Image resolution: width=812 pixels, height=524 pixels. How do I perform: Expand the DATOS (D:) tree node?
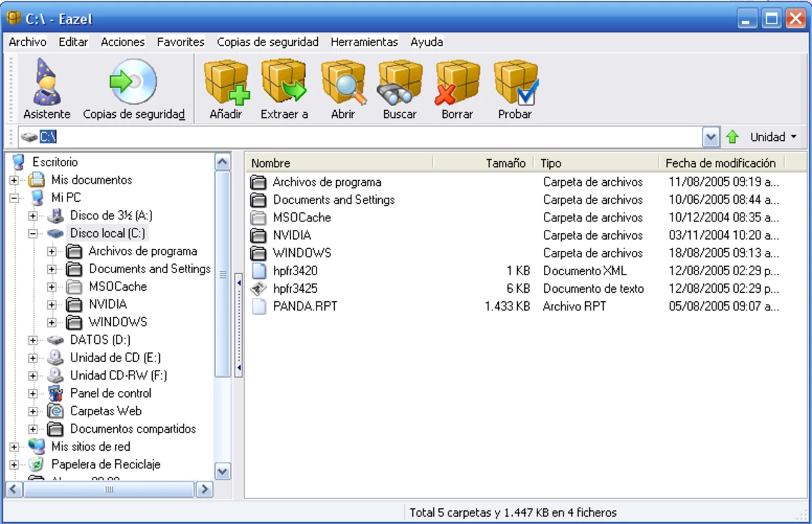pyautogui.click(x=33, y=340)
